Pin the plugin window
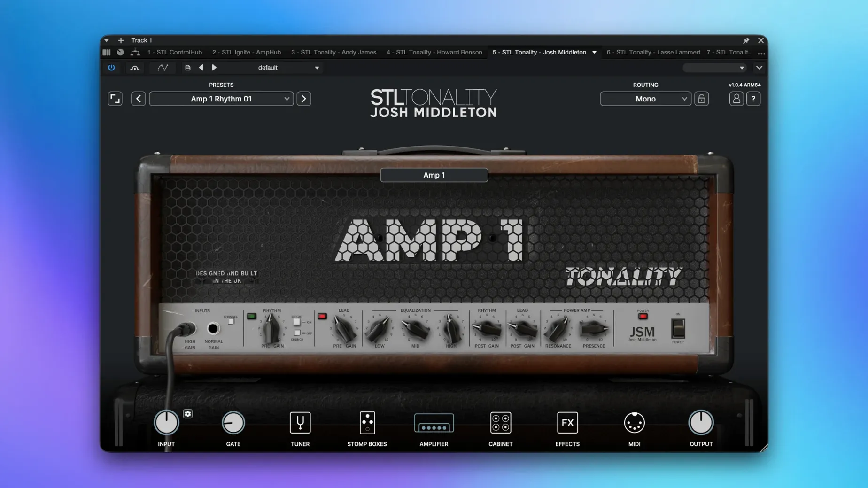The image size is (868, 488). coord(746,40)
